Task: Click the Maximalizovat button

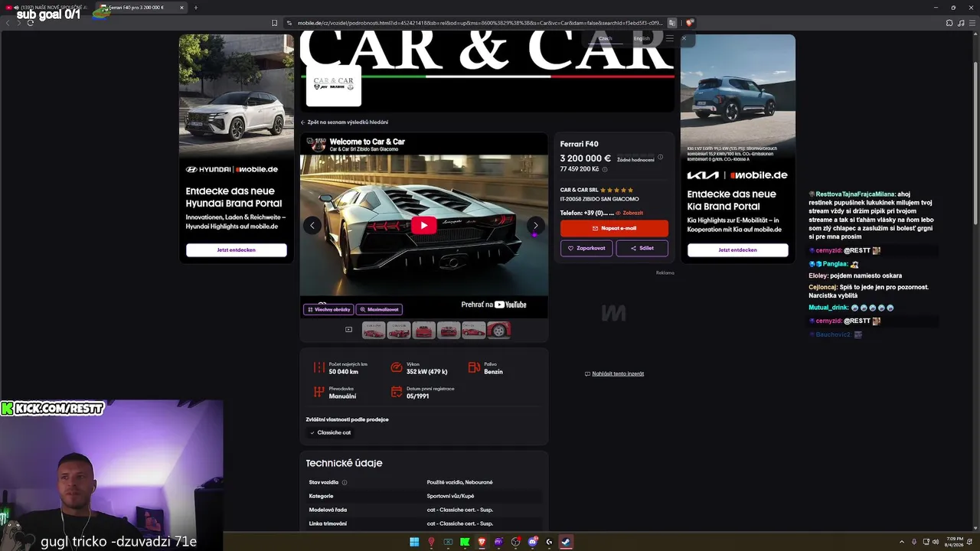Action: 379,309
